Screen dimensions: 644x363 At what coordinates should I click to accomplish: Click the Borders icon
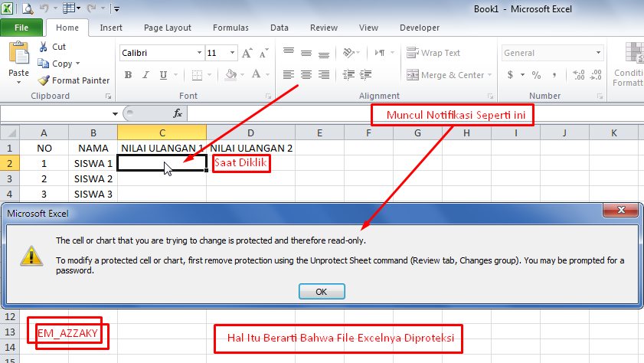197,75
